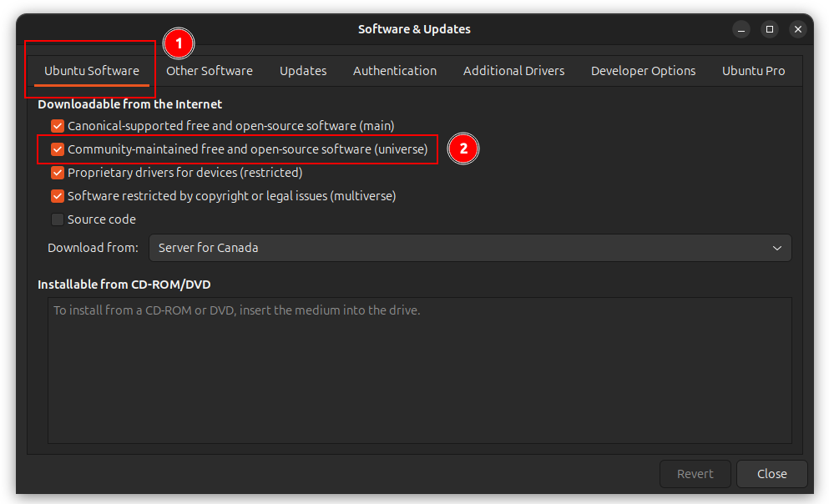Disable Canonical-supported free and open-source software (main)
Viewport: 829px width, 504px height.
tap(57, 126)
